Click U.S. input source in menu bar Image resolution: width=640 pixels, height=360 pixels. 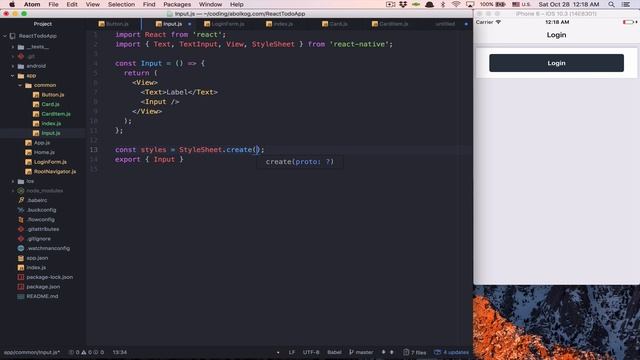pos(521,4)
